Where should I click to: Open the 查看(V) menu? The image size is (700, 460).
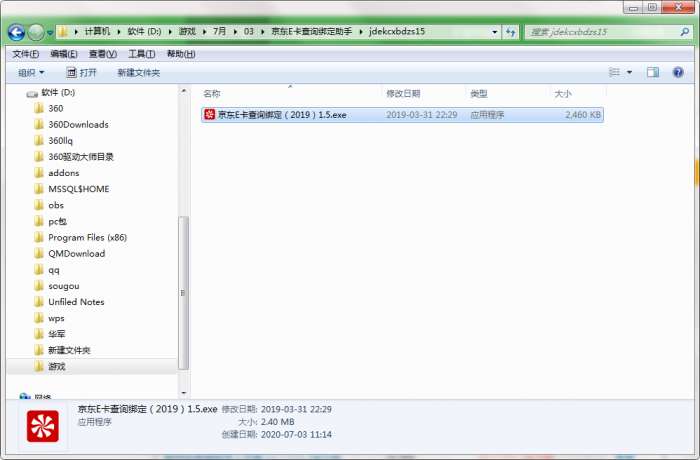(x=103, y=54)
